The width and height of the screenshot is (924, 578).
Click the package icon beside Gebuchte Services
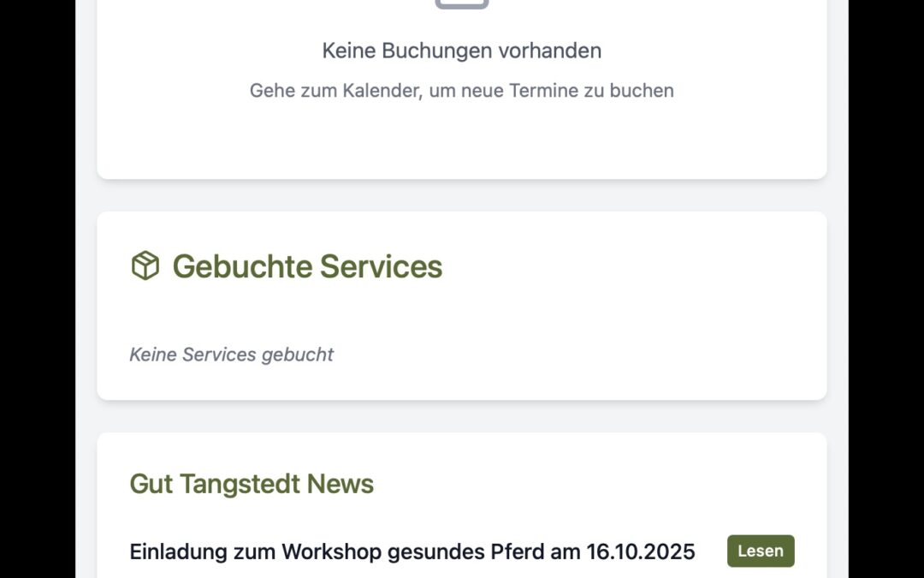tap(144, 265)
